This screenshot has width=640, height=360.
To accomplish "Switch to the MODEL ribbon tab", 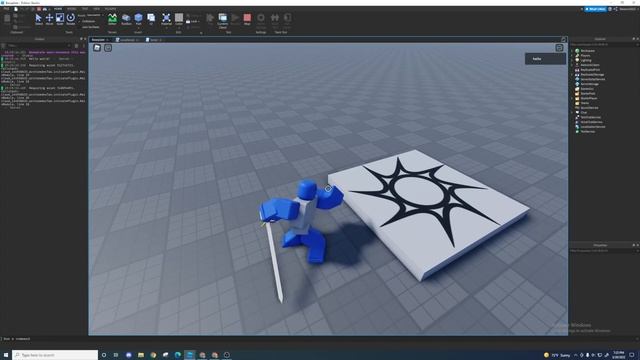I will click(x=71, y=9).
